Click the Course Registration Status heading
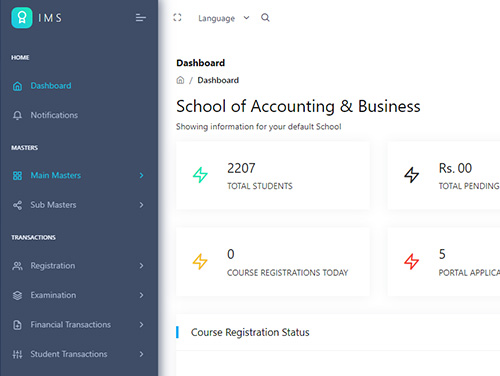The width and height of the screenshot is (500, 376). pyautogui.click(x=250, y=332)
